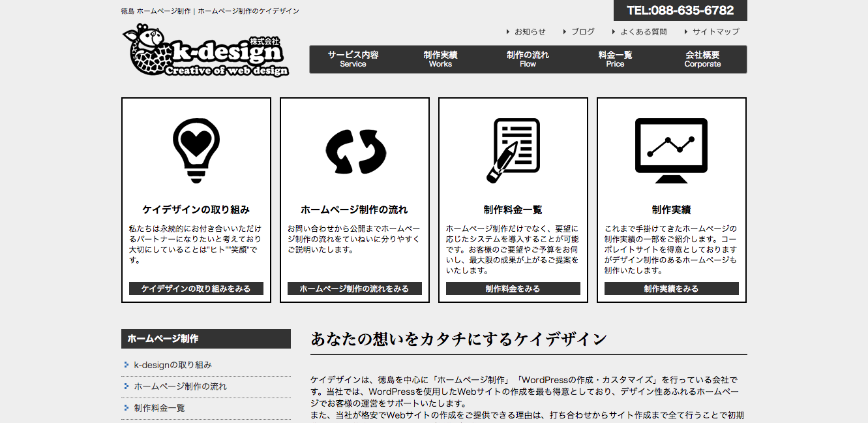Select k-designの取り組み in the sidebar

[x=173, y=365]
